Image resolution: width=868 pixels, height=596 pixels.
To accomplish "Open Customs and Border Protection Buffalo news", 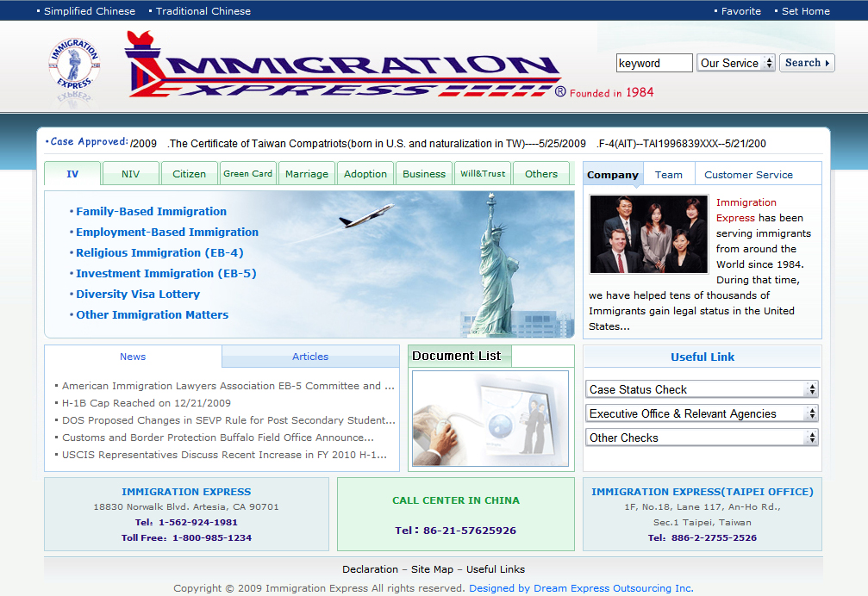I will pyautogui.click(x=217, y=438).
